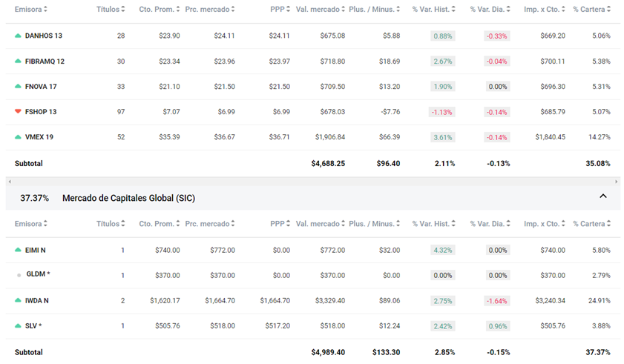Image resolution: width=624 pixels, height=364 pixels.
Task: Sort bottom table by Plus. / Minus. header
Action: pyautogui.click(x=375, y=224)
